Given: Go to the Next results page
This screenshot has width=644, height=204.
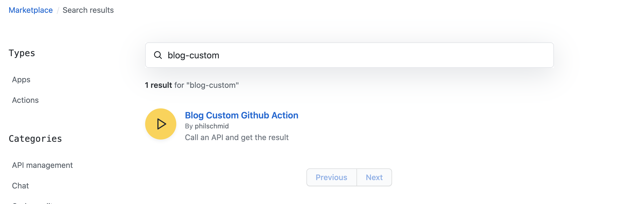Looking at the screenshot, I should point(374,177).
